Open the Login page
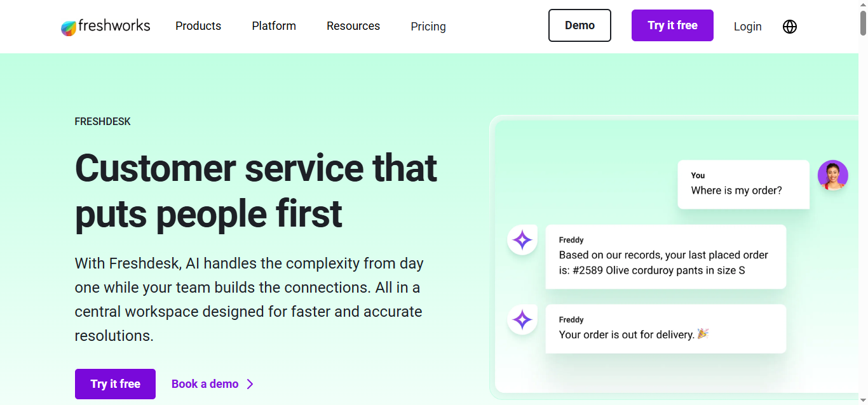Image resolution: width=868 pixels, height=405 pixels. 747,27
